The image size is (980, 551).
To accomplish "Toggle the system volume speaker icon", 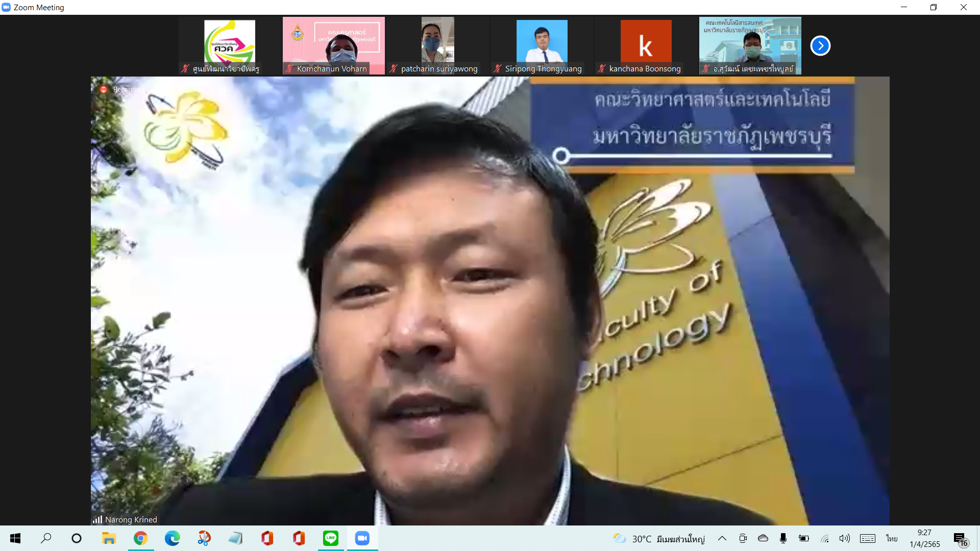I will [x=844, y=538].
